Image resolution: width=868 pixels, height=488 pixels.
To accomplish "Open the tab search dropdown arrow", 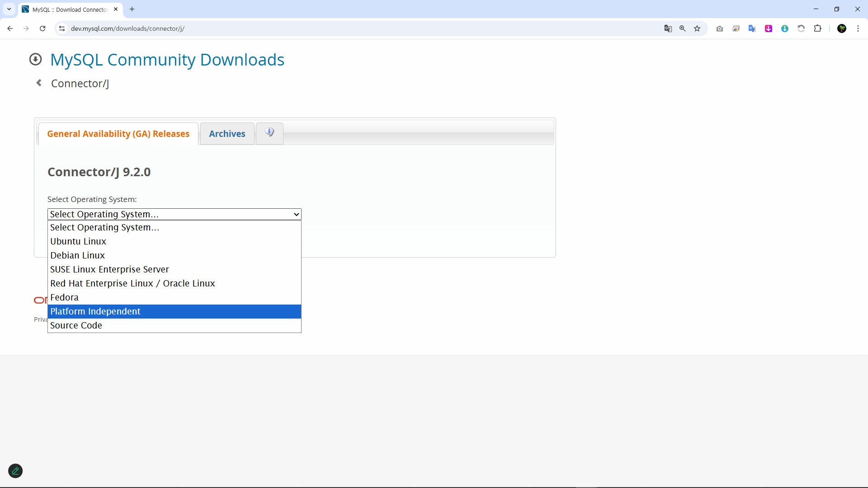I will point(9,9).
